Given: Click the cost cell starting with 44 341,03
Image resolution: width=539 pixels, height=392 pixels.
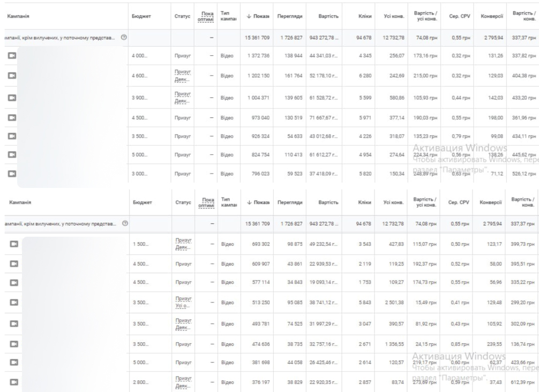Looking at the screenshot, I should 324,55.
